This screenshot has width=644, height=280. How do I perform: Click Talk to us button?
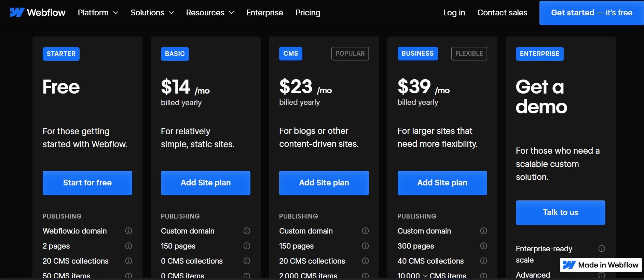point(561,213)
